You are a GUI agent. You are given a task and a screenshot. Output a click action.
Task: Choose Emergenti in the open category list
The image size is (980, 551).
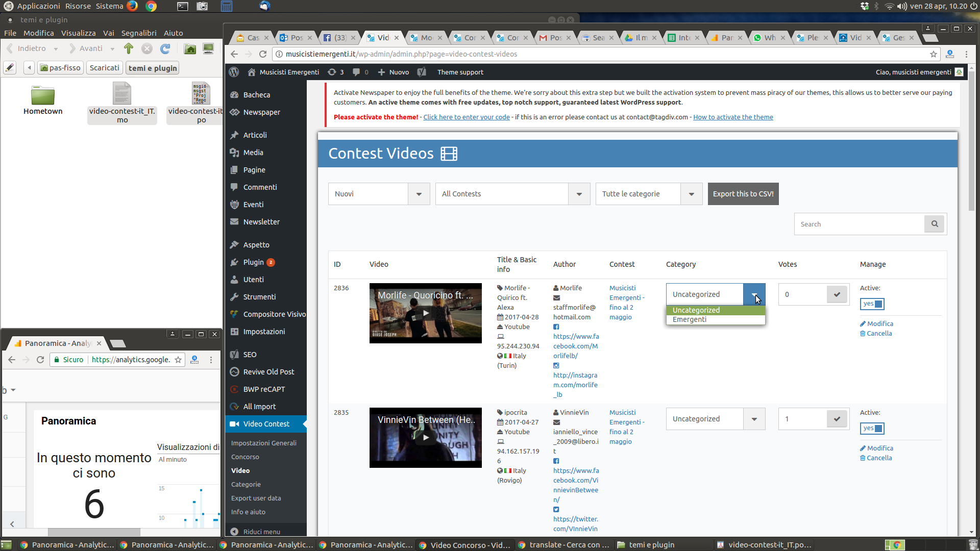(x=716, y=320)
